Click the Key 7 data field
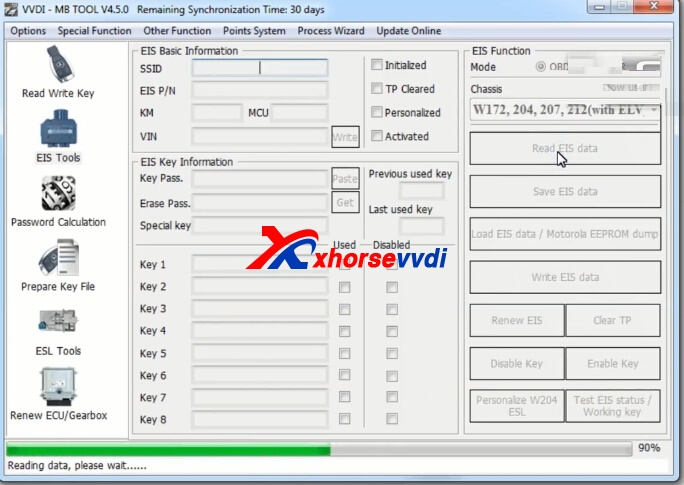The image size is (684, 485). [x=260, y=397]
